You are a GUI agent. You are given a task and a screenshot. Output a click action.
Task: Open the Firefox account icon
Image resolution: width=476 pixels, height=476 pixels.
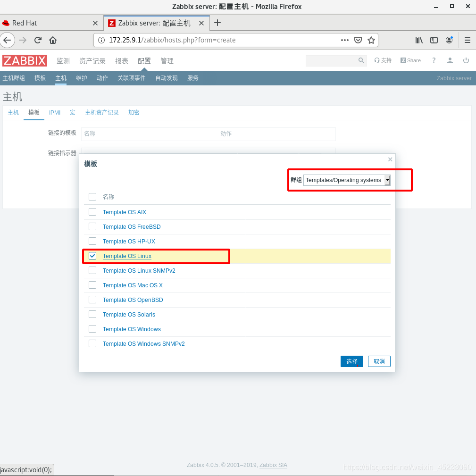click(449, 40)
